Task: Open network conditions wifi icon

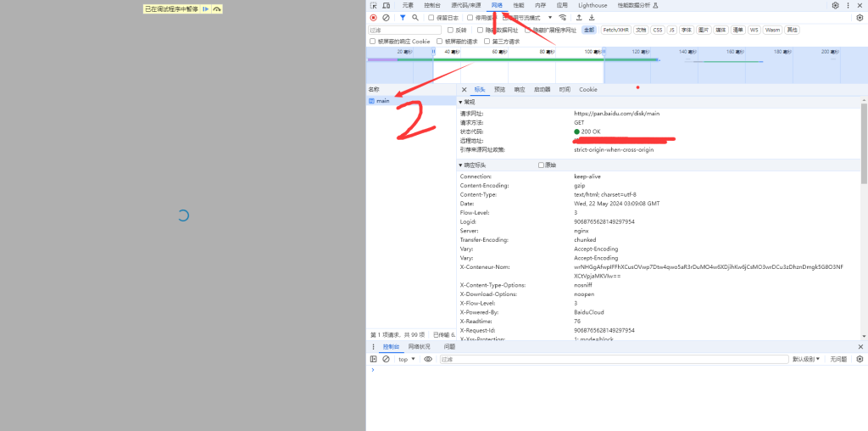Action: 563,18
